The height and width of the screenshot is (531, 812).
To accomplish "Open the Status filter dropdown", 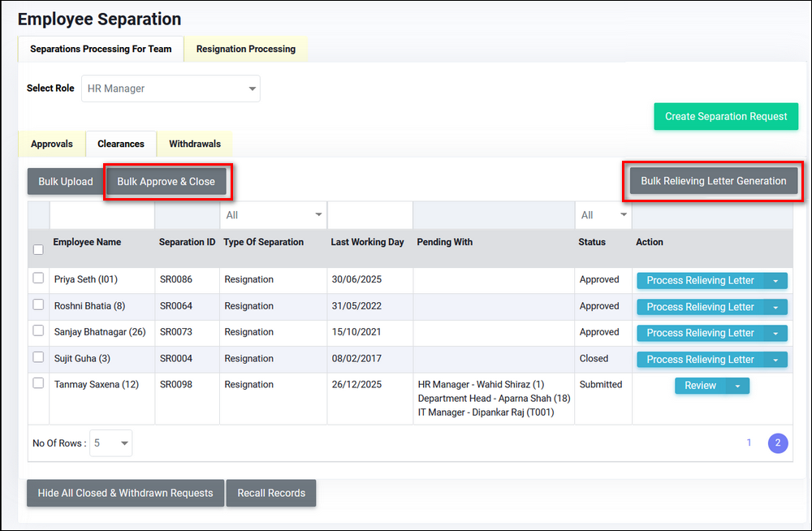I will point(603,215).
